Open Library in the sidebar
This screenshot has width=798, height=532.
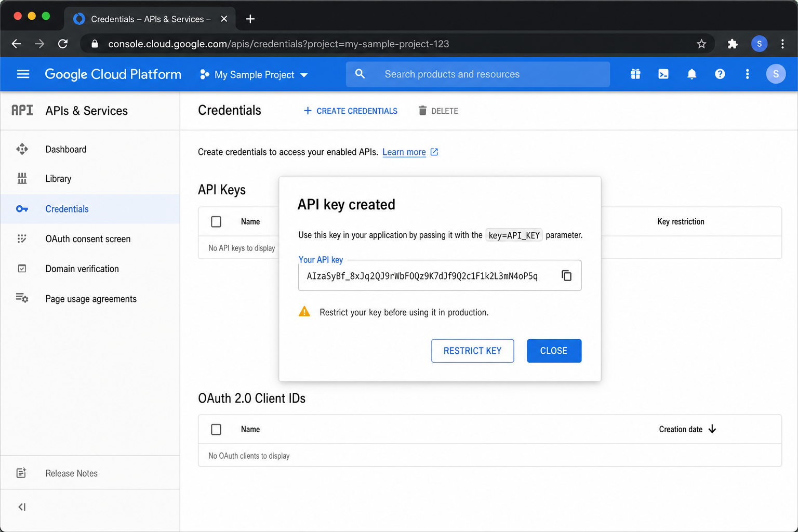[x=90, y=179]
